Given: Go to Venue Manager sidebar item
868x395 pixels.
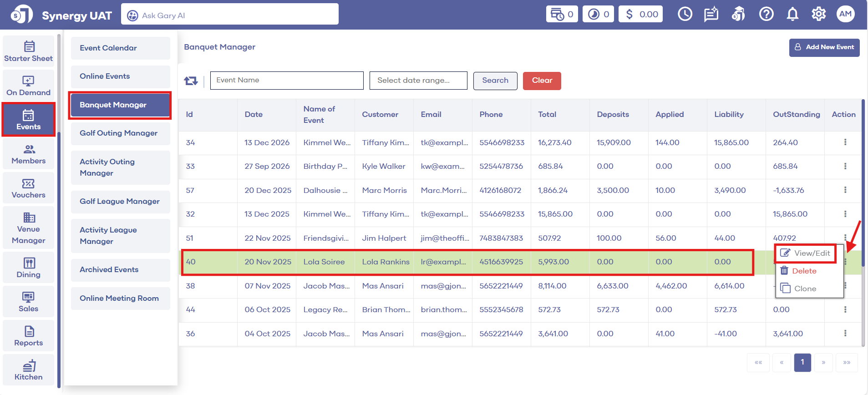Looking at the screenshot, I should pyautogui.click(x=28, y=228).
